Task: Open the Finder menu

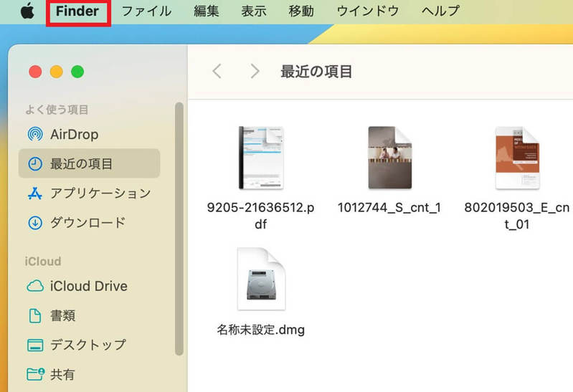Action: (x=77, y=11)
